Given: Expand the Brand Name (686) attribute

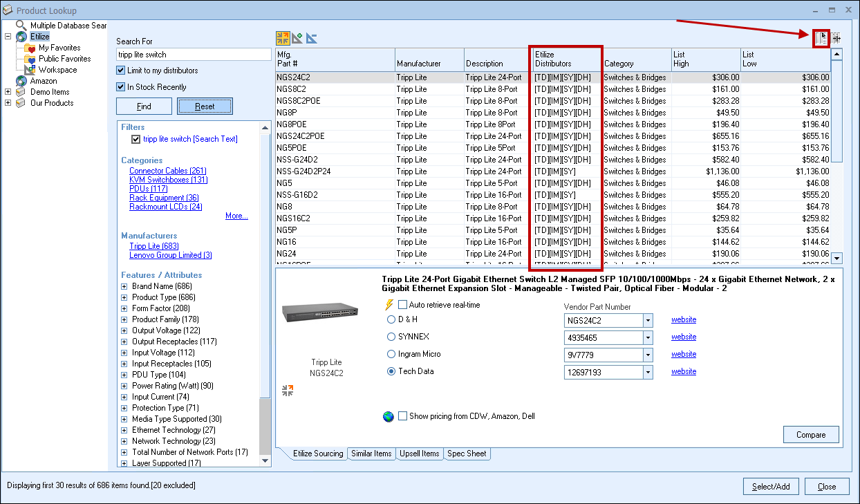Looking at the screenshot, I should (x=124, y=286).
